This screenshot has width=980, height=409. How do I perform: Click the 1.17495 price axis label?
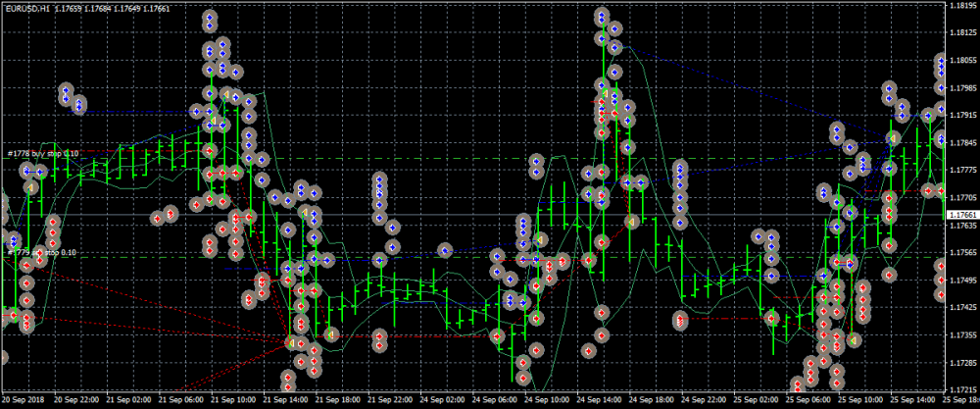pos(961,281)
